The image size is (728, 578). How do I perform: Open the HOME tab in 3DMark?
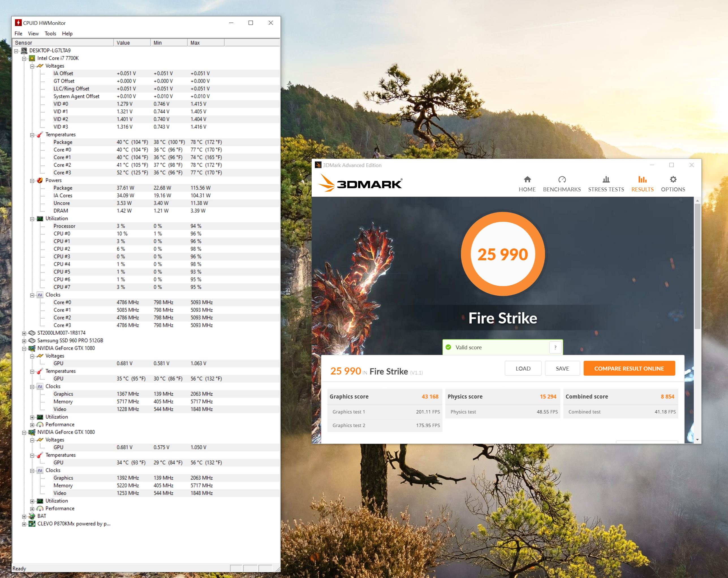(x=527, y=184)
